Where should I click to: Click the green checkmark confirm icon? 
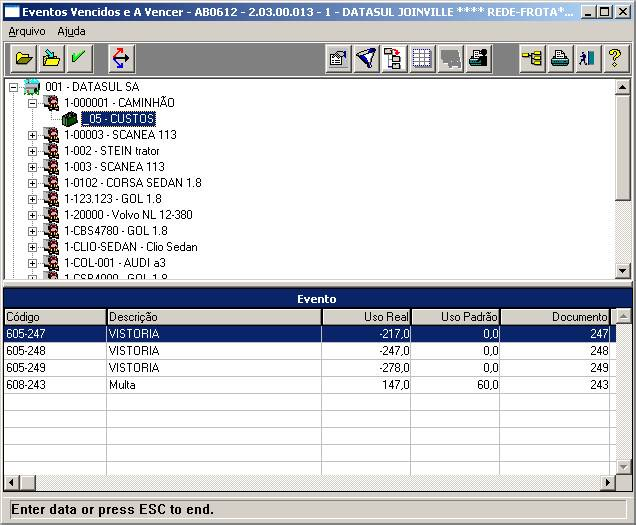(79, 59)
